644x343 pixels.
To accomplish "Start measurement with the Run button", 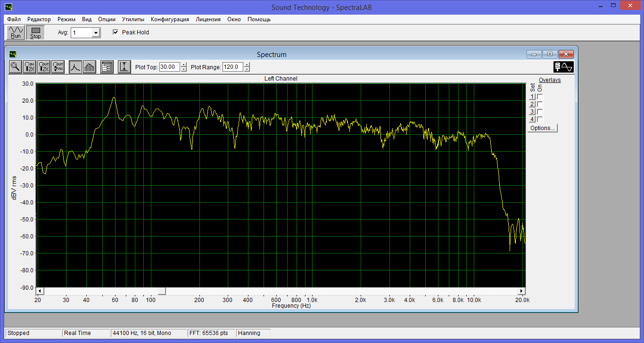I will 16,33.
